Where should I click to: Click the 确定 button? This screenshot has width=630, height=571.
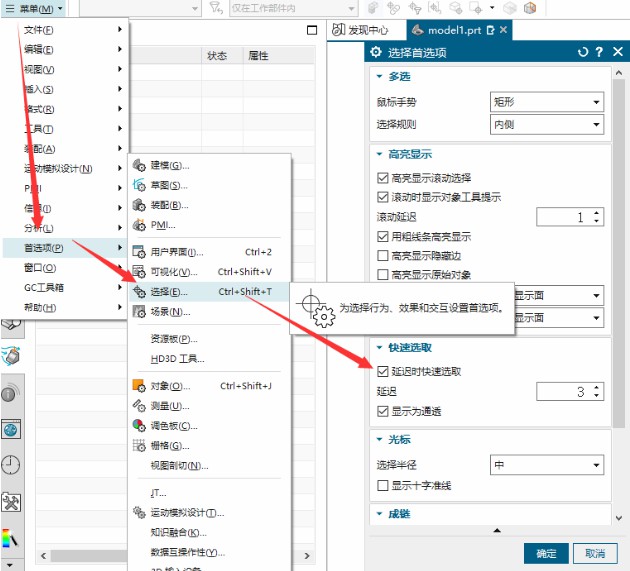[x=546, y=553]
